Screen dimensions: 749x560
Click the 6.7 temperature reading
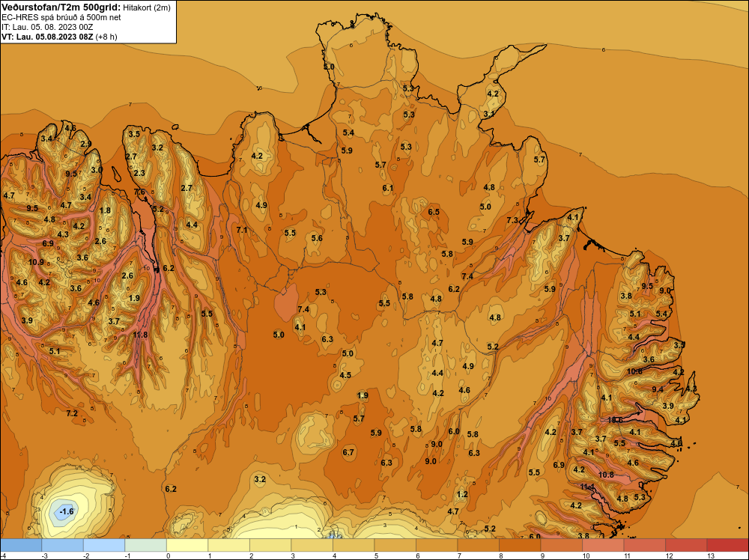click(348, 452)
